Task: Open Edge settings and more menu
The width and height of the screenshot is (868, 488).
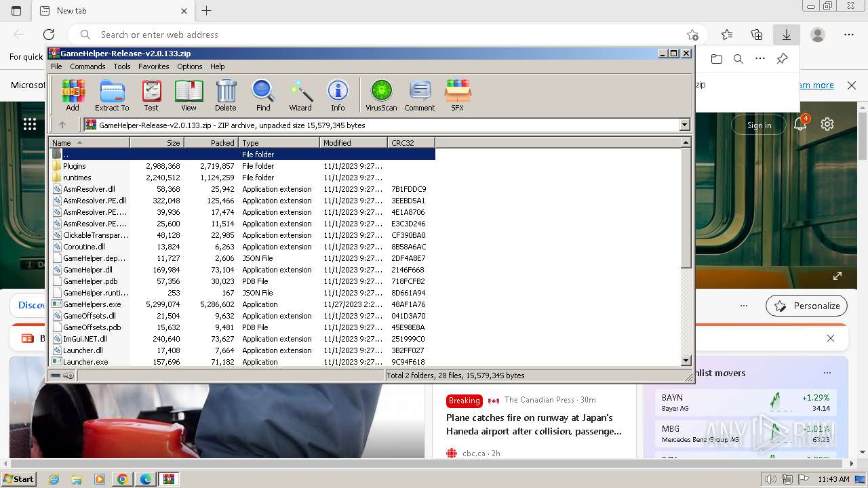Action: tap(849, 35)
